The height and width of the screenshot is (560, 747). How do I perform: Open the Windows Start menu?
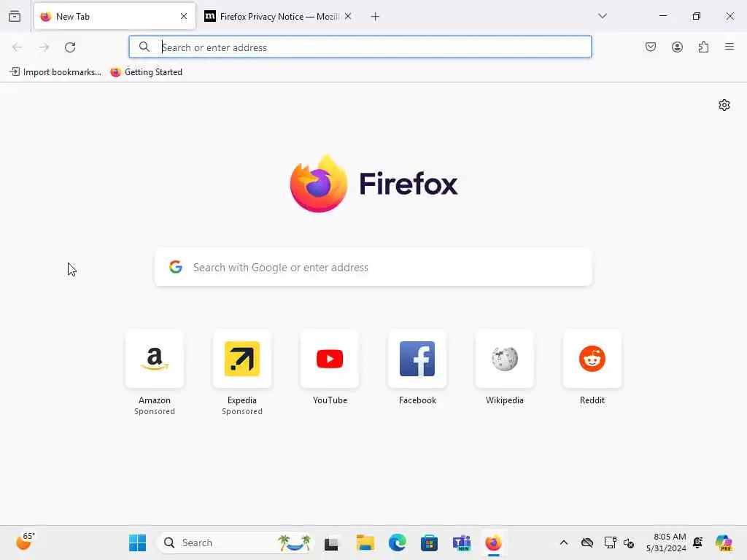click(x=138, y=542)
